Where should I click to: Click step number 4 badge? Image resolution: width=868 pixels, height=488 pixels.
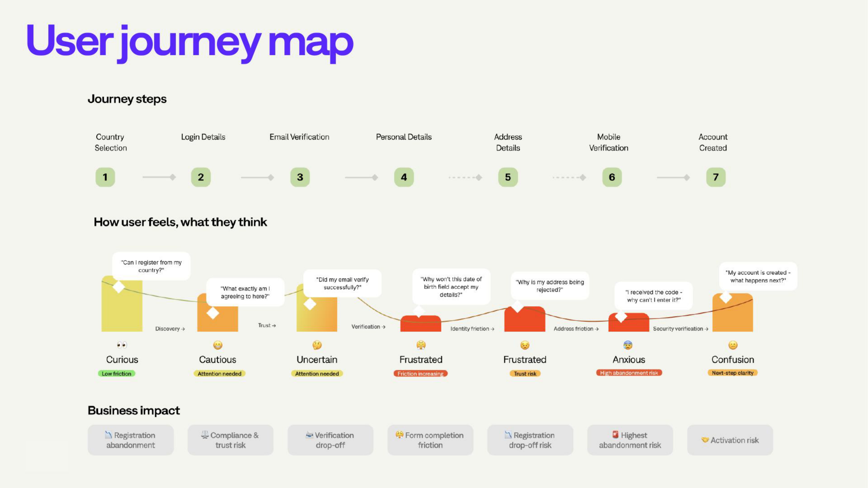click(404, 177)
